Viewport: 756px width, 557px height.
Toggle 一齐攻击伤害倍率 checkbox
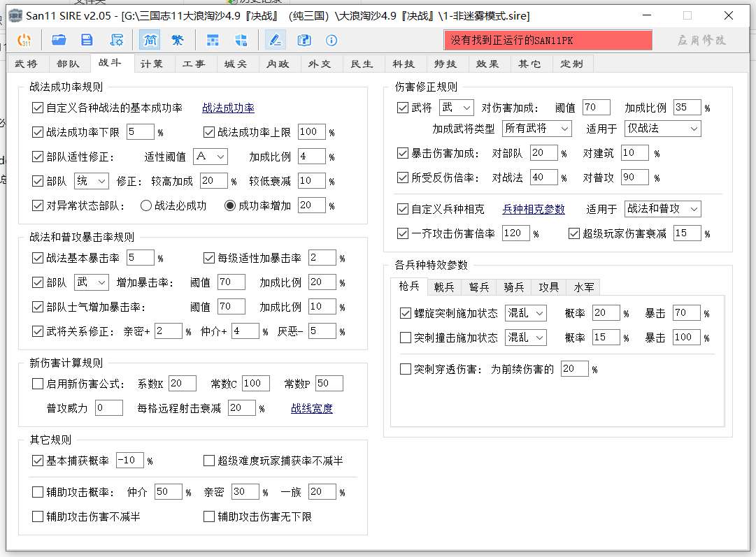(403, 233)
